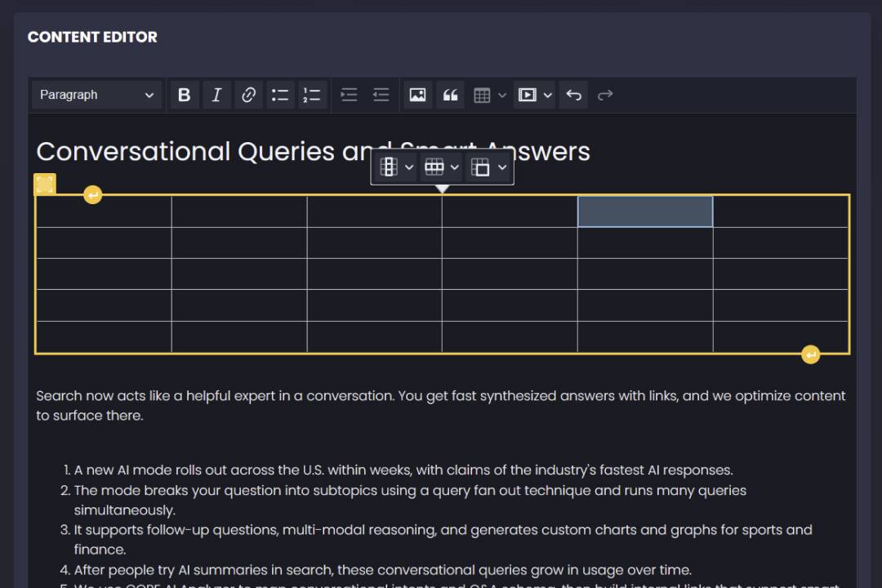Viewport: 882px width, 588px height.
Task: Click the highlighted table cell
Action: (645, 211)
